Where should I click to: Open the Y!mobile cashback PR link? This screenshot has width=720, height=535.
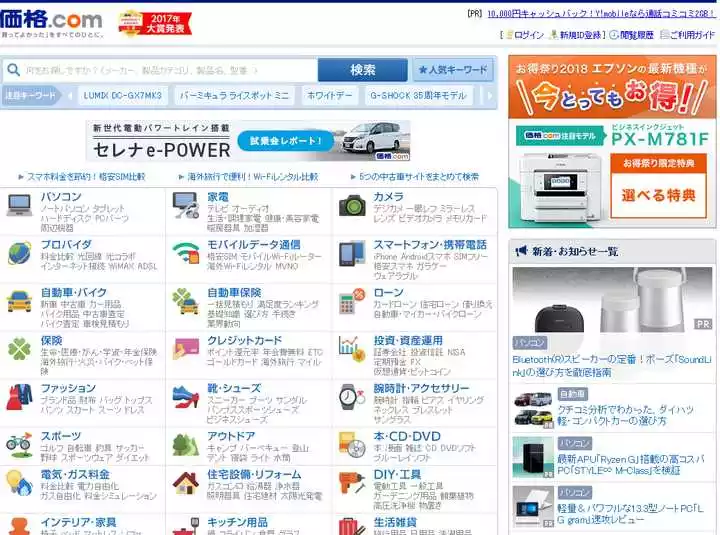601,14
